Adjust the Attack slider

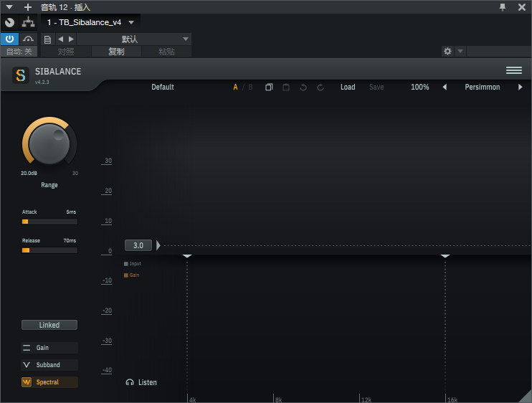[x=49, y=222]
